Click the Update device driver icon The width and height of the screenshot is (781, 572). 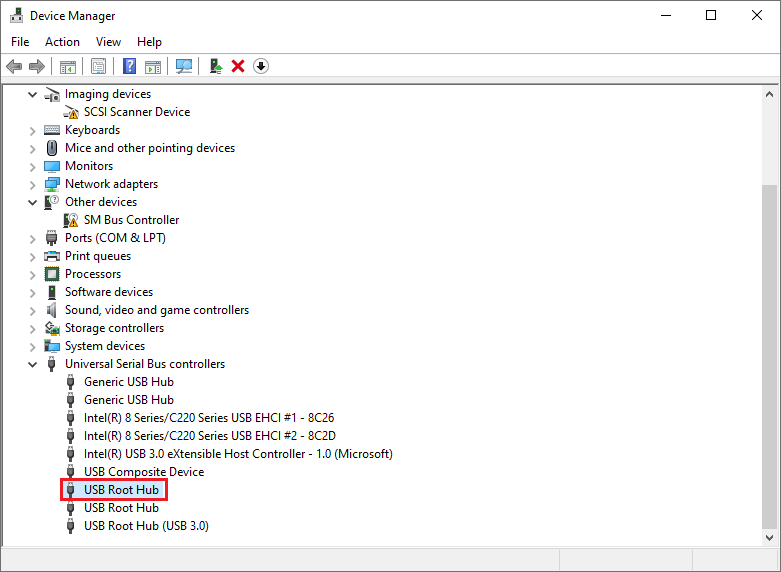[215, 66]
